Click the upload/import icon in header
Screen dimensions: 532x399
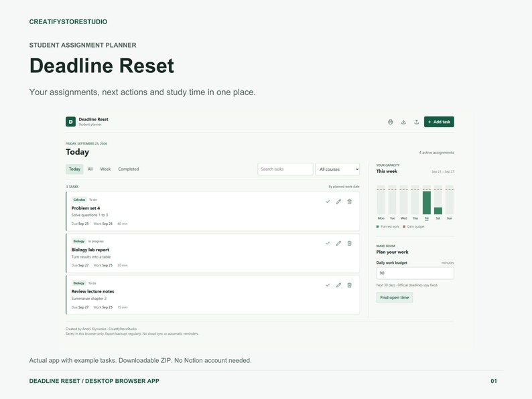point(416,122)
